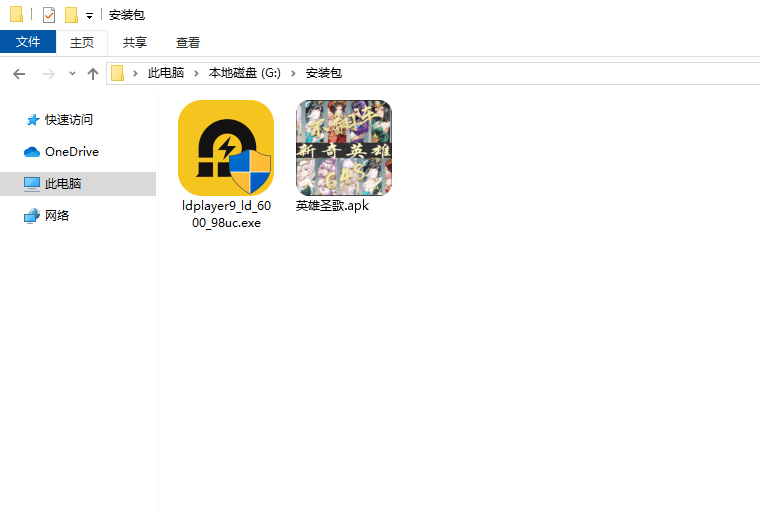760x512 pixels.
Task: Switch to the 查看 ribbon tab
Action: [x=188, y=42]
